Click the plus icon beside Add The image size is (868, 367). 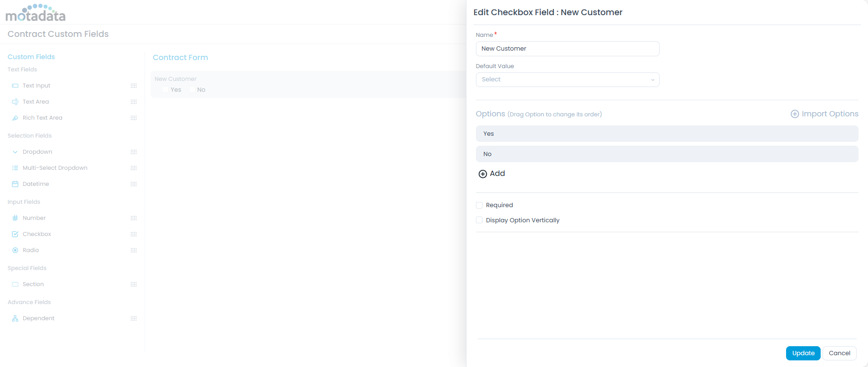(483, 174)
